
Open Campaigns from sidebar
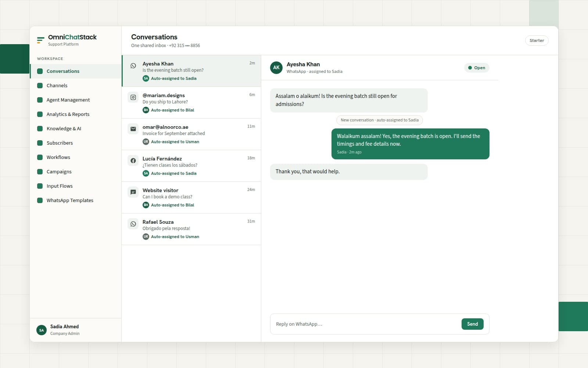pyautogui.click(x=76, y=171)
